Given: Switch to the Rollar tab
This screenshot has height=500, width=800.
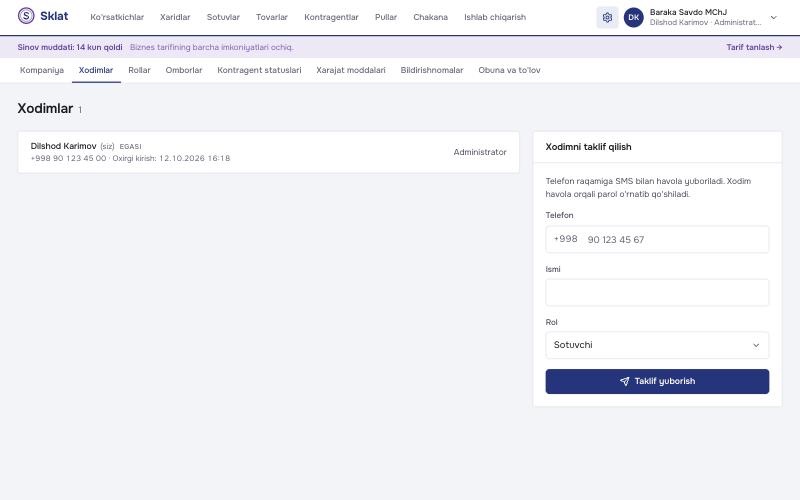Looking at the screenshot, I should point(139,70).
